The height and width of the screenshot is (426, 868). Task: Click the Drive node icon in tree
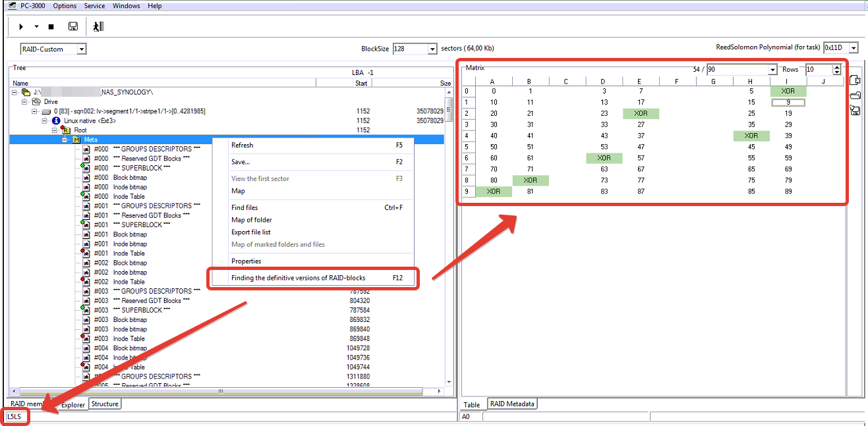pyautogui.click(x=36, y=102)
